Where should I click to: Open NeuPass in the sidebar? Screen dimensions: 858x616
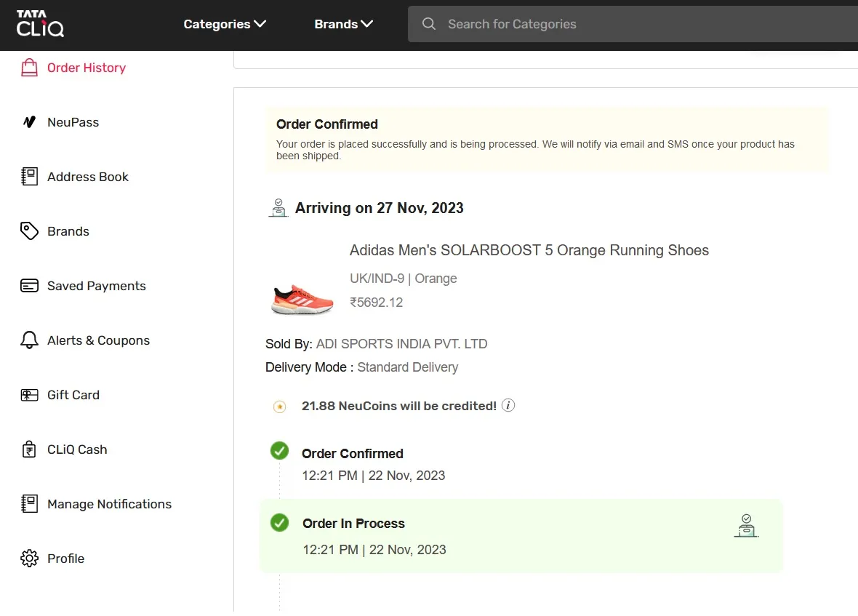pyautogui.click(x=73, y=122)
